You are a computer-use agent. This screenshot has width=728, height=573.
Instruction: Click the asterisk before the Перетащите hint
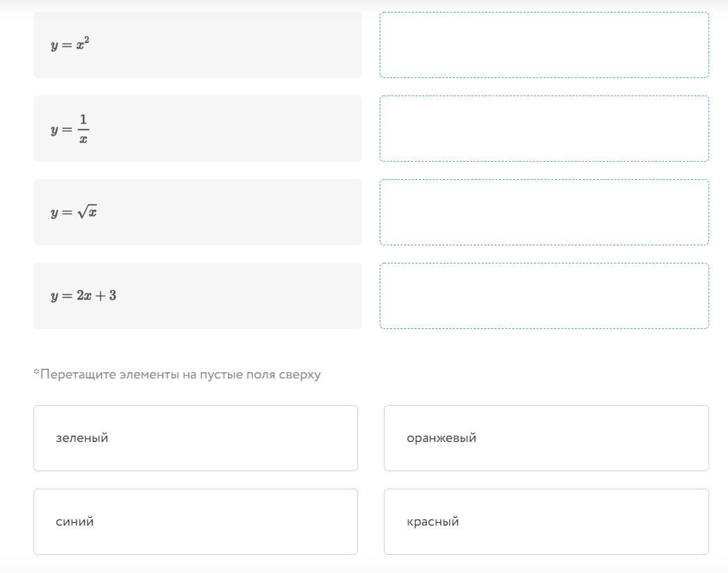pos(36,372)
